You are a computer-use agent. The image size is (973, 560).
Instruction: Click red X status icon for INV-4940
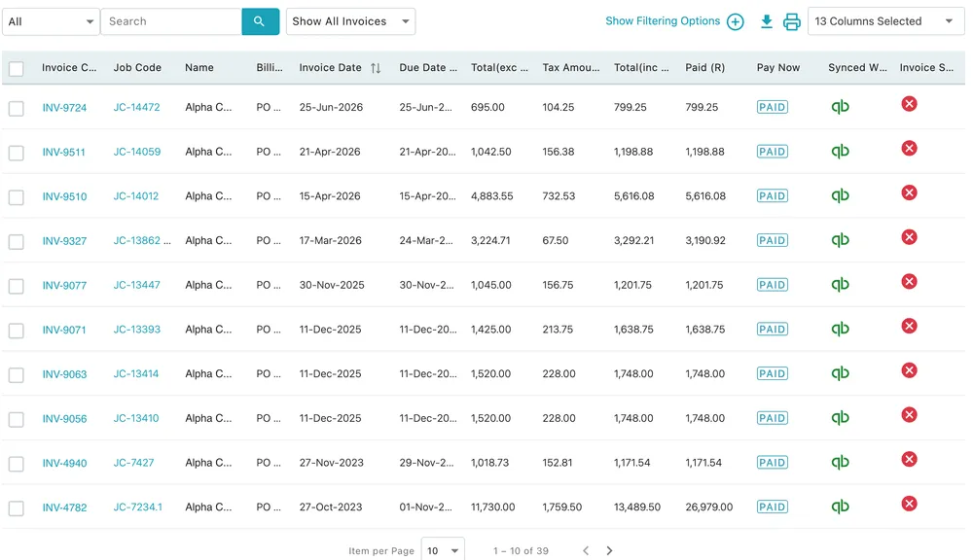click(909, 459)
